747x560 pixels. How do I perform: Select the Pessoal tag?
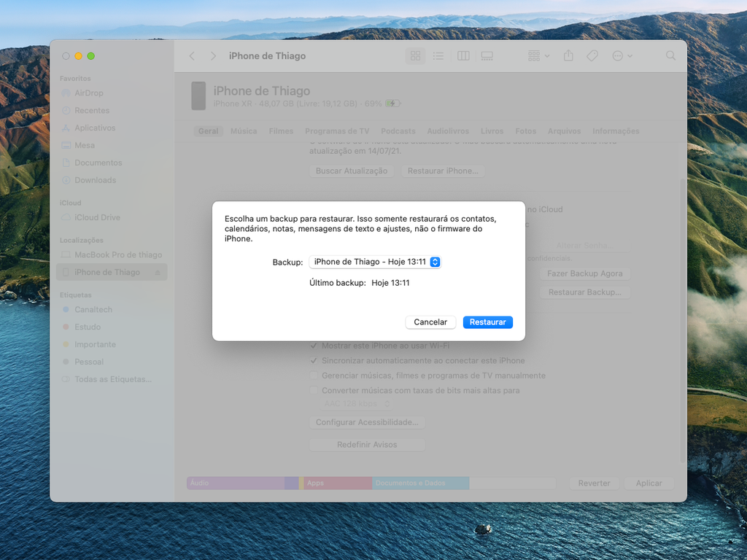88,362
